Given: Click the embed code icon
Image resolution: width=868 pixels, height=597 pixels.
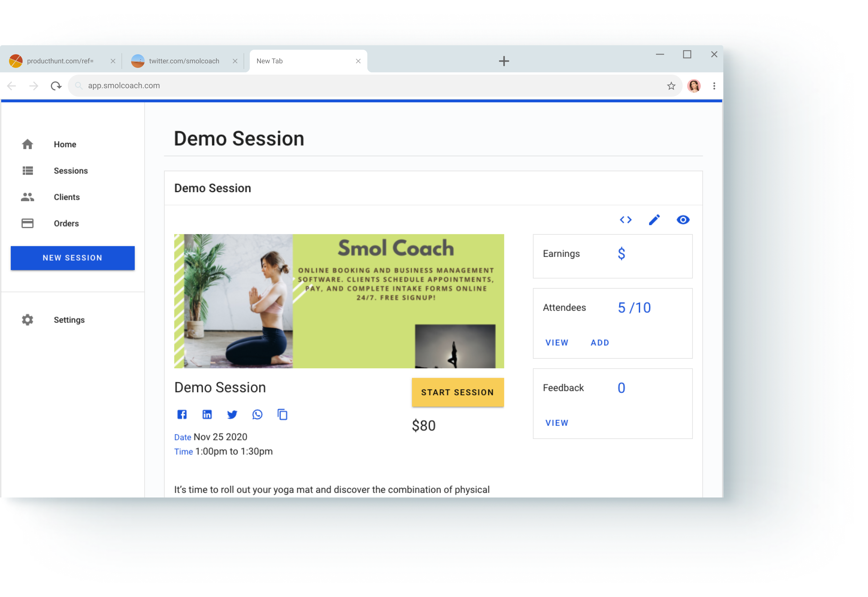Looking at the screenshot, I should (x=625, y=220).
